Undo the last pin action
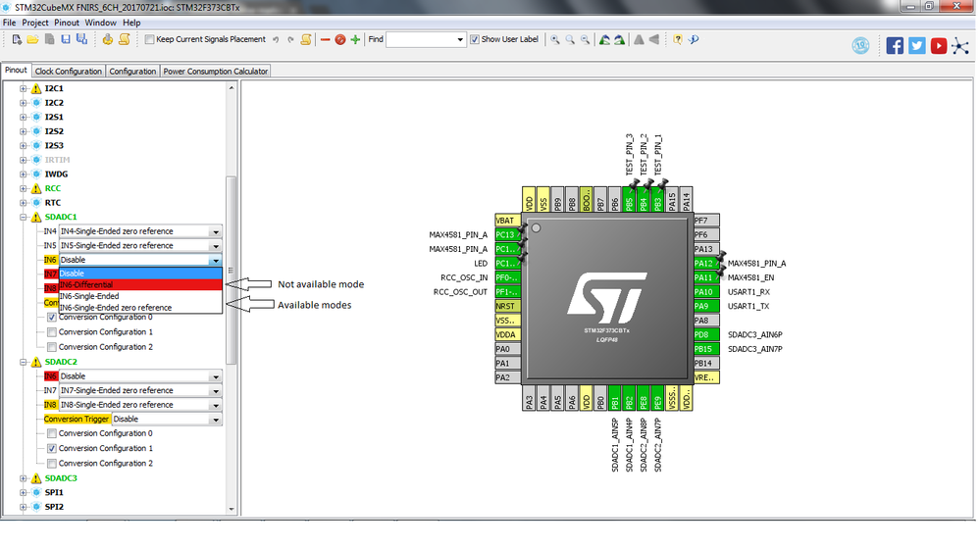The image size is (980, 548). [x=276, y=39]
